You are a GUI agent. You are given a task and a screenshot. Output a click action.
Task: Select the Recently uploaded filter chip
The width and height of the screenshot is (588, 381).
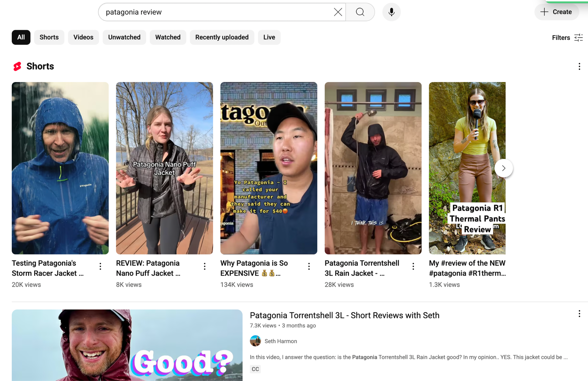[222, 37]
